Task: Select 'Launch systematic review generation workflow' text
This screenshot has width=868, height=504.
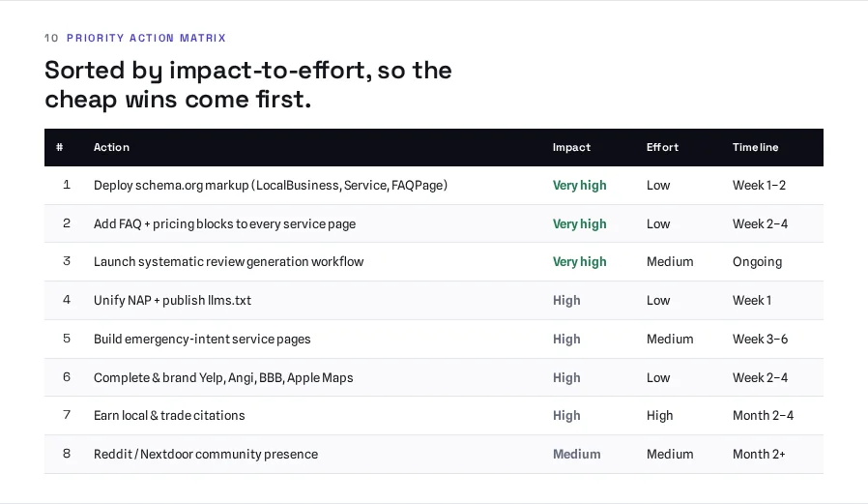Action: click(x=228, y=261)
